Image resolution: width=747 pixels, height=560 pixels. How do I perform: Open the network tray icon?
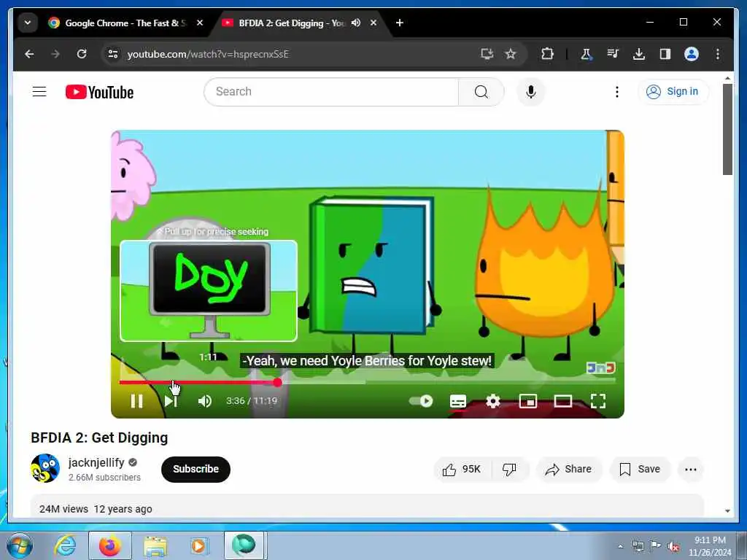click(638, 547)
